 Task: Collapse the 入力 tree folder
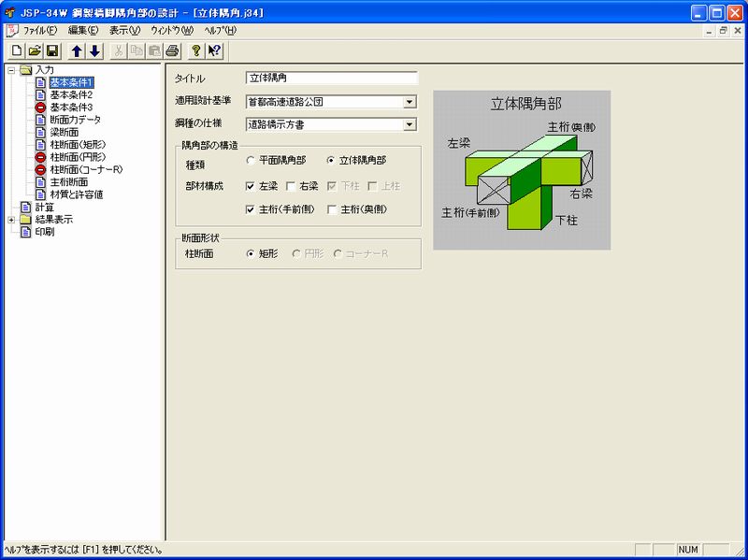tap(10, 71)
